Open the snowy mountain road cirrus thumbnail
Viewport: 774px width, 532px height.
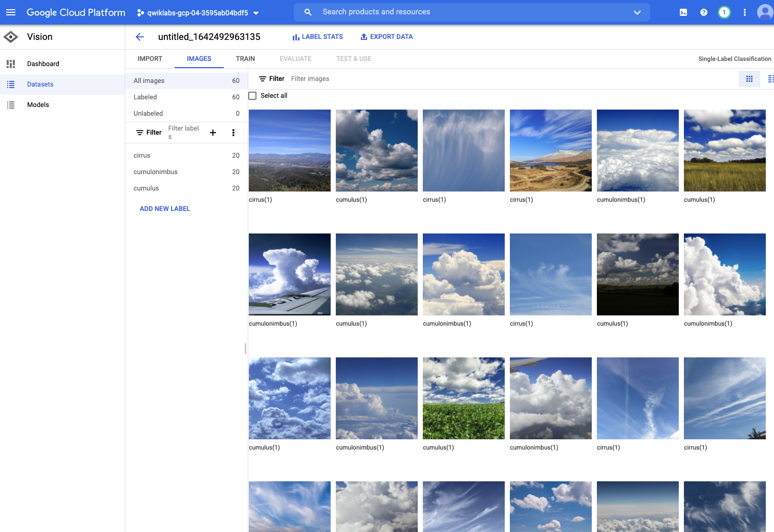pyautogui.click(x=551, y=151)
